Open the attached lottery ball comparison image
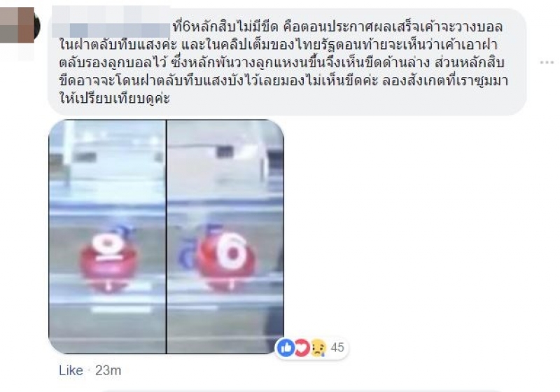The width and height of the screenshot is (560, 392). 166,237
